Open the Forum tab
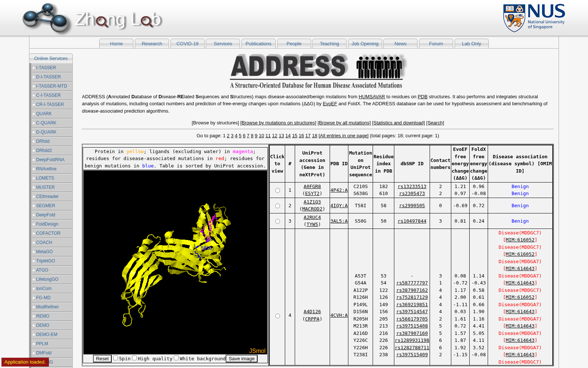This screenshot has height=368, width=588. 436,43
